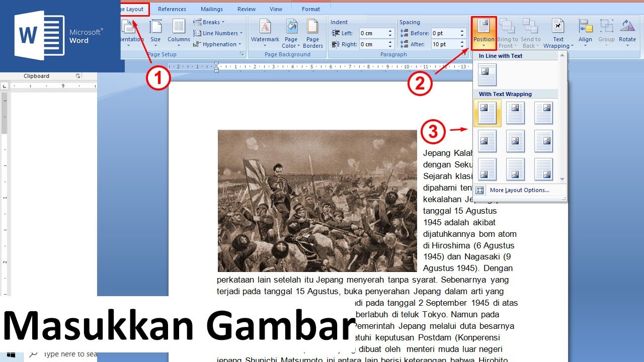
Task: Click first line indent marker on ruler
Action: tap(216, 64)
